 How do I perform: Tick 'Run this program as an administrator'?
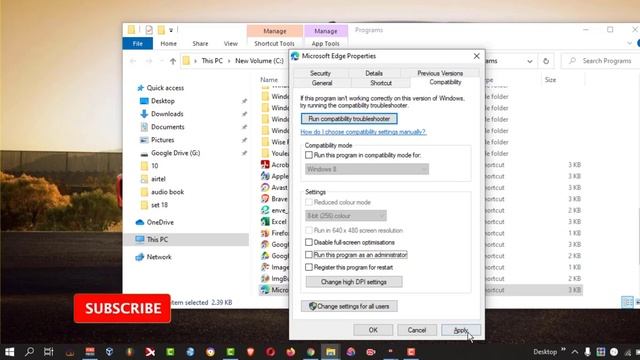pos(309,255)
